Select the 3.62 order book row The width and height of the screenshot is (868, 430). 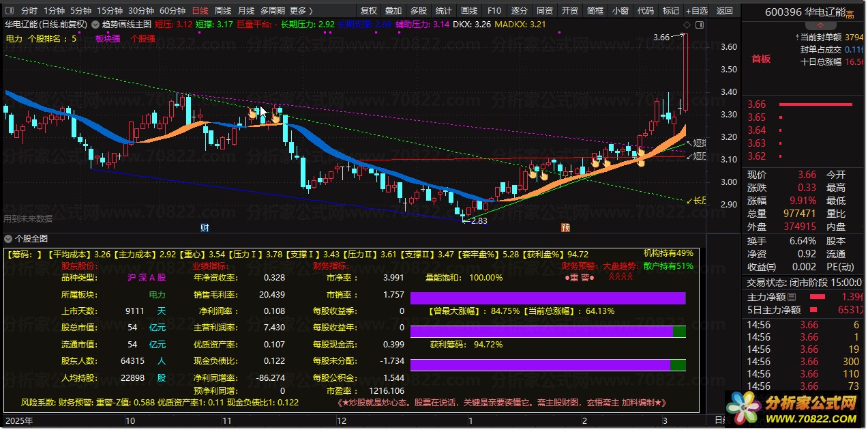point(803,156)
